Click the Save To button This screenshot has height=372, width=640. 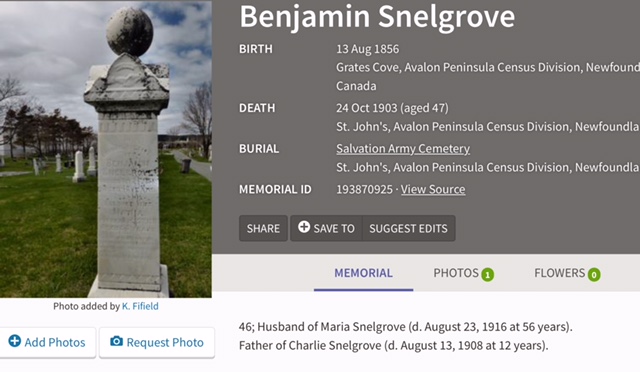(326, 228)
